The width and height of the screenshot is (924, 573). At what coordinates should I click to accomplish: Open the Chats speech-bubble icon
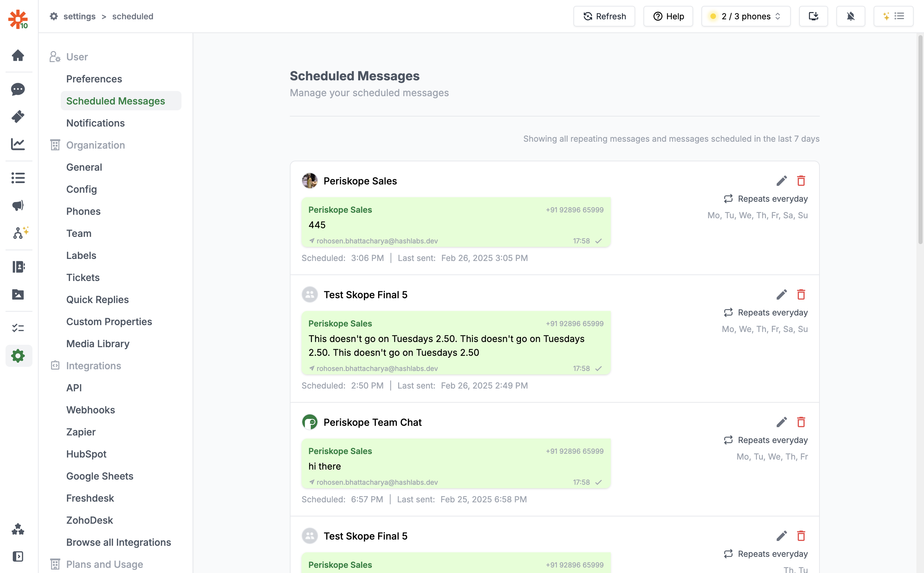point(18,89)
